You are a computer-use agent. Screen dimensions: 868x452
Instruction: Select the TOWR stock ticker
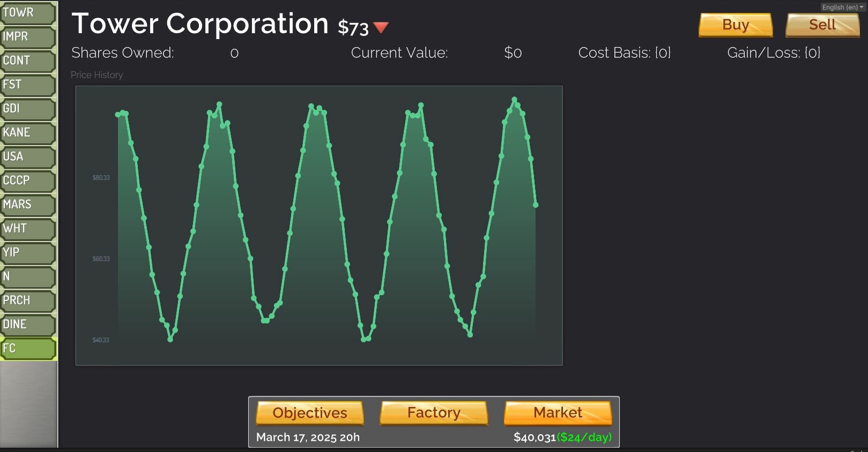click(x=28, y=13)
